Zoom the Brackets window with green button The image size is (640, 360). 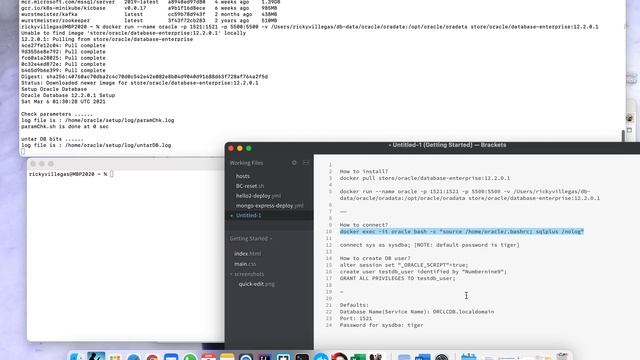[x=249, y=148]
